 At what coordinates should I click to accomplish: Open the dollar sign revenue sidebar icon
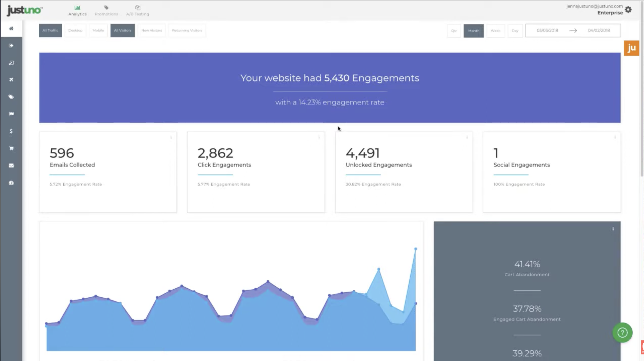tap(11, 131)
